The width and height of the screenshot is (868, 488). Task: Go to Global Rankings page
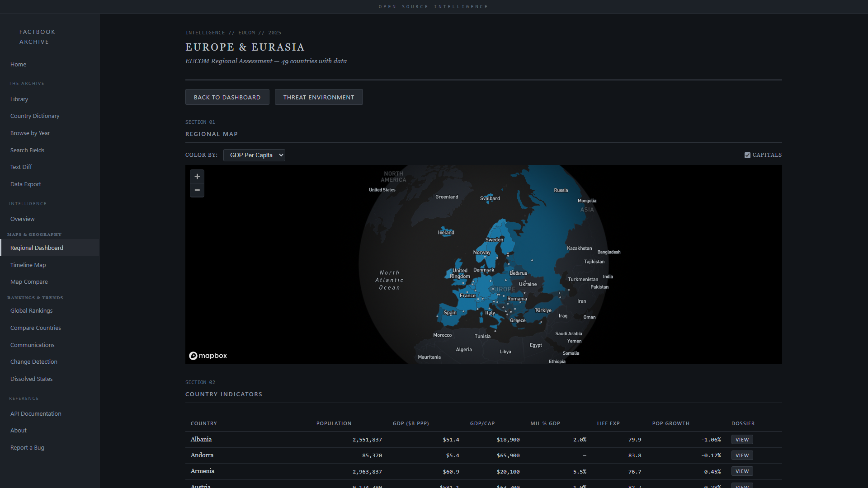pos(32,311)
